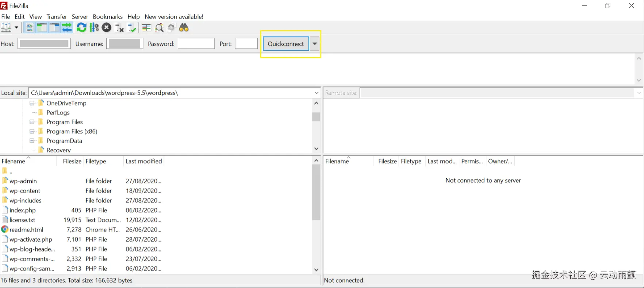This screenshot has width=644, height=288.
Task: Select the wp-comments-... file
Action: [x=32, y=259]
